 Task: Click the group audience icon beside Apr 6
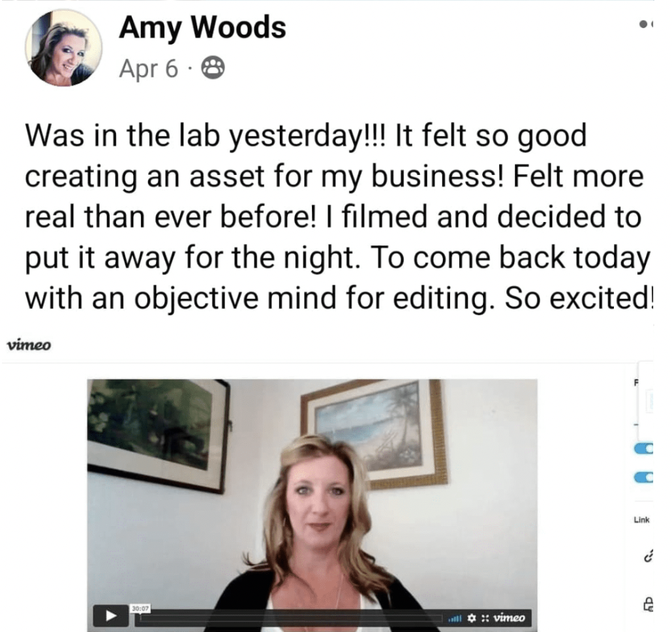coord(213,68)
